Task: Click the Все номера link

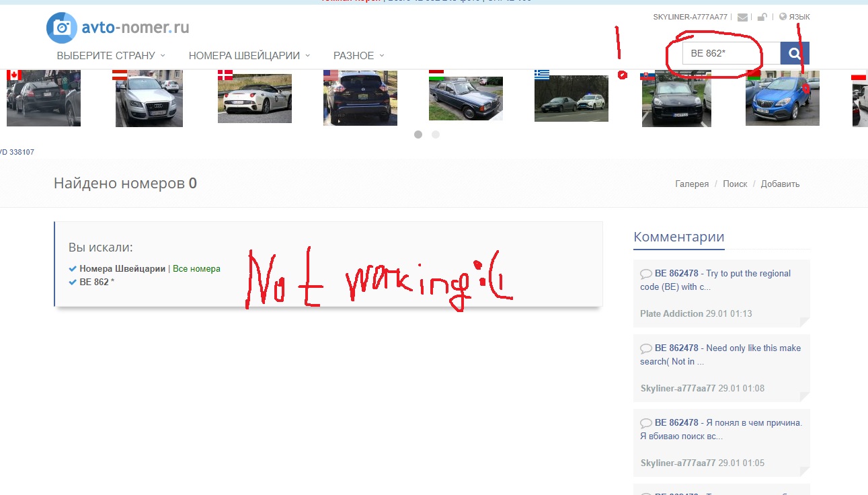Action: click(x=196, y=268)
